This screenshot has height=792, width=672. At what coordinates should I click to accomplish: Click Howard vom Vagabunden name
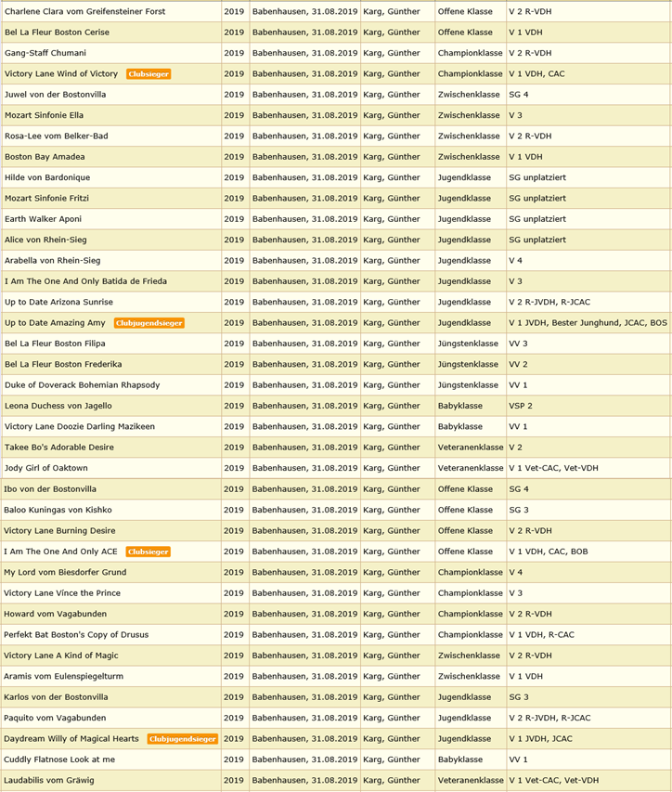coord(56,613)
